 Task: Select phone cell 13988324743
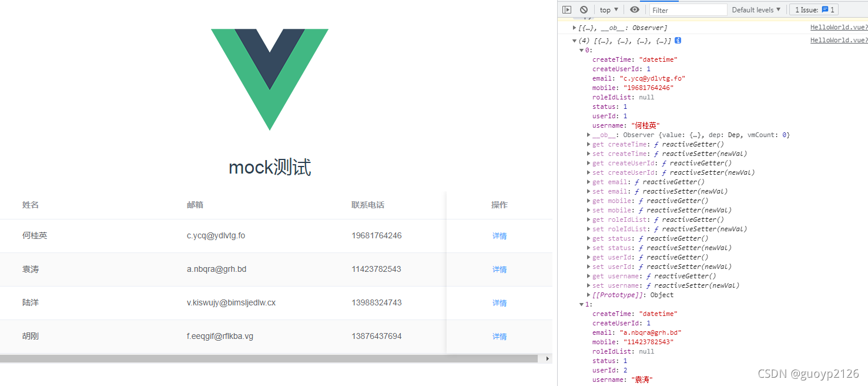coord(377,302)
